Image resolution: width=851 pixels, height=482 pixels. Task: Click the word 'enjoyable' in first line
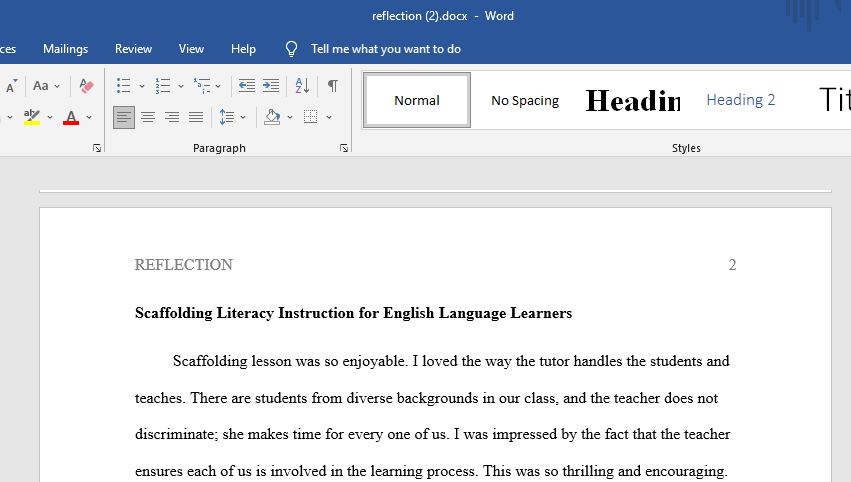click(x=374, y=362)
